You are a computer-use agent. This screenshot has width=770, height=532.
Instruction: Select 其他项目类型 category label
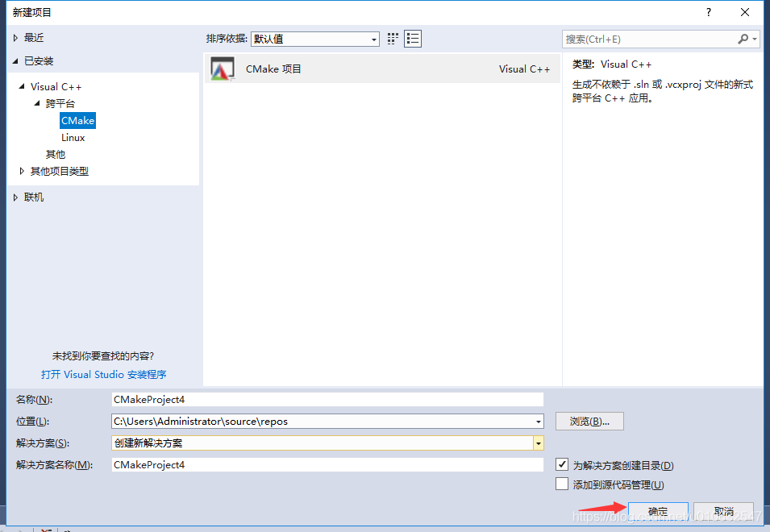[x=60, y=171]
